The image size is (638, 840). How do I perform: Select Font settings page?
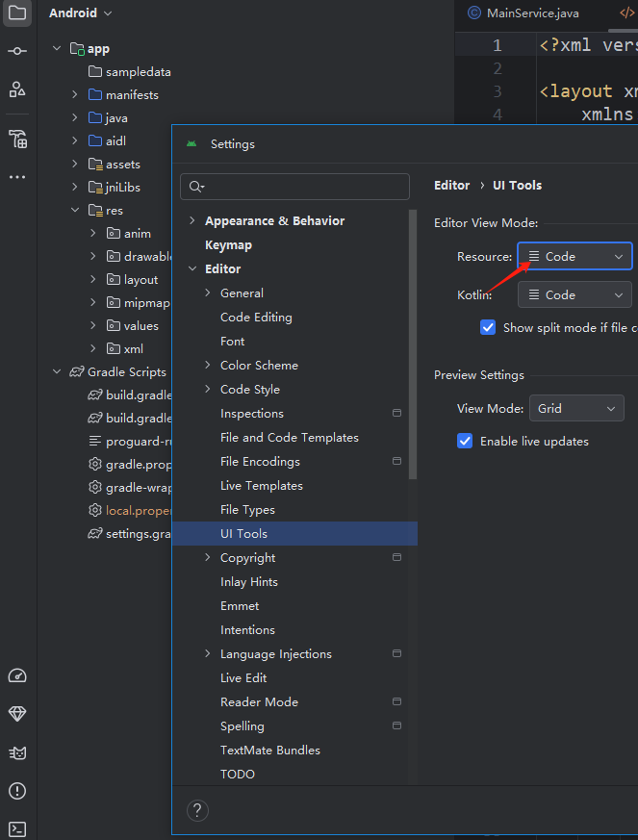[233, 342]
